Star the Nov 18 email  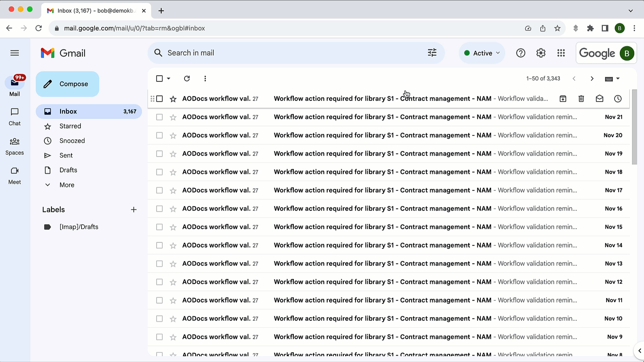click(173, 172)
